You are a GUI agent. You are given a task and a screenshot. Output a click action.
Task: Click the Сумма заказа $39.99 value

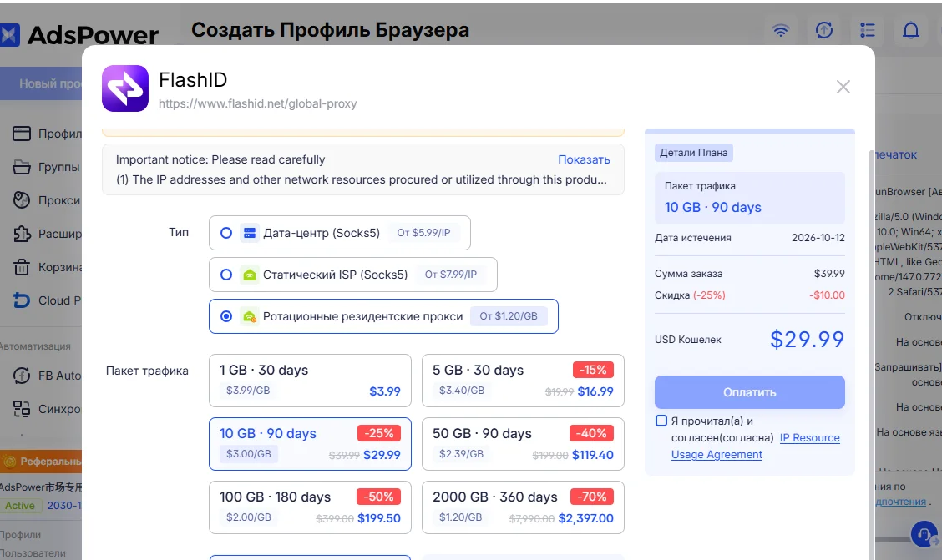pyautogui.click(x=829, y=274)
